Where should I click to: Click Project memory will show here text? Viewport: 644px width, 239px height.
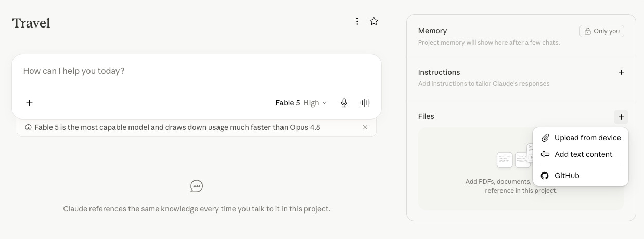(x=489, y=43)
